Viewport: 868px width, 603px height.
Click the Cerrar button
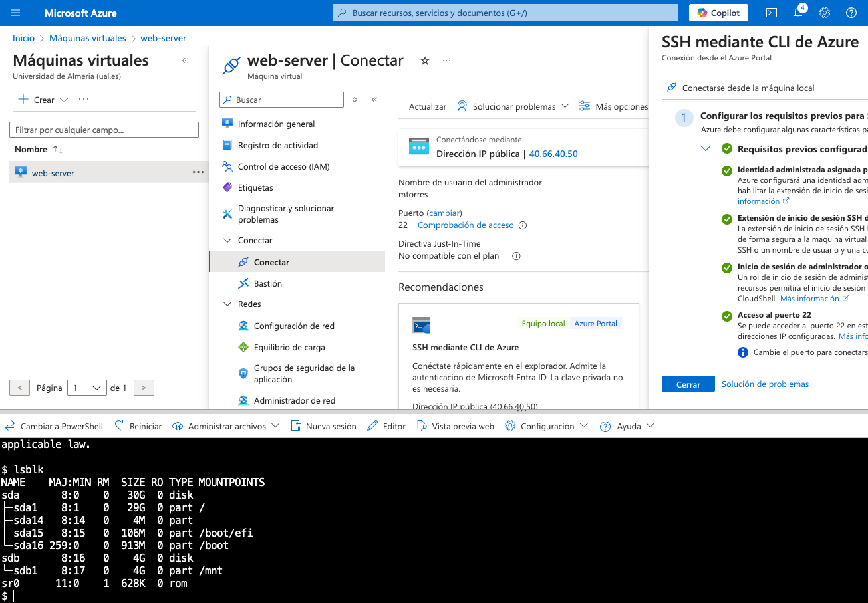coord(688,384)
